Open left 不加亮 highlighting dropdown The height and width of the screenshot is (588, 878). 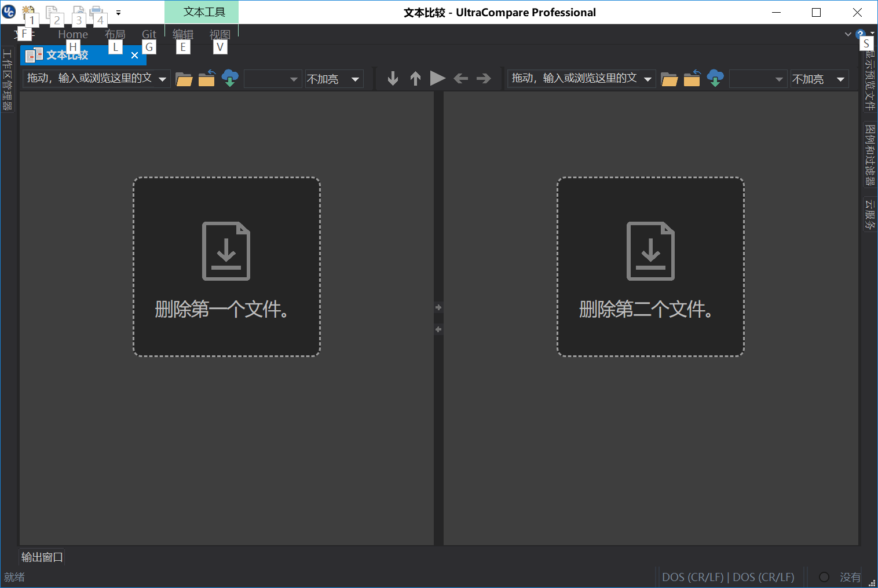(x=334, y=79)
